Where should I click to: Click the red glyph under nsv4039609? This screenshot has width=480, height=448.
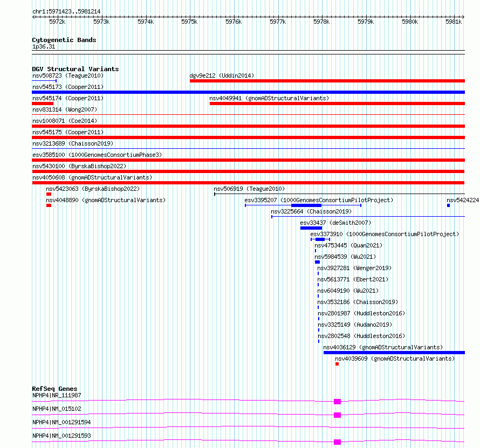tap(337, 364)
